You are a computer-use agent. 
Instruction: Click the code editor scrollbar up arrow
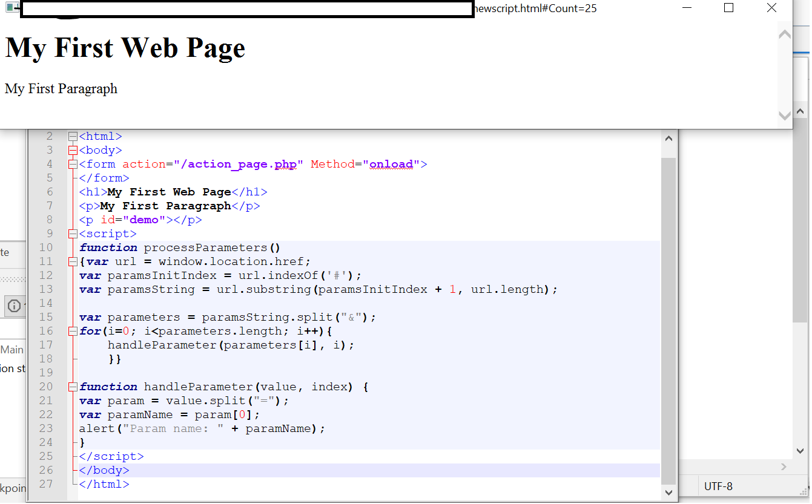668,139
